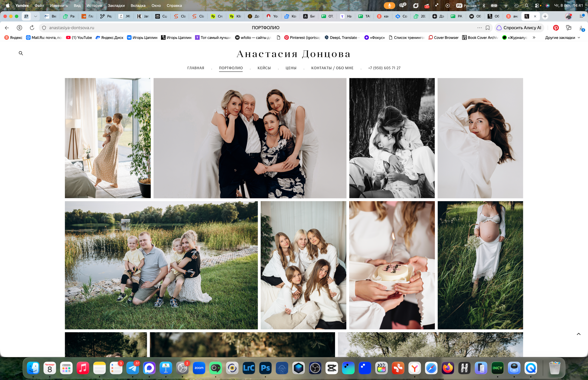Viewport: 588px width, 380px height.
Task: Open the YouTube bookmark
Action: [x=79, y=37]
